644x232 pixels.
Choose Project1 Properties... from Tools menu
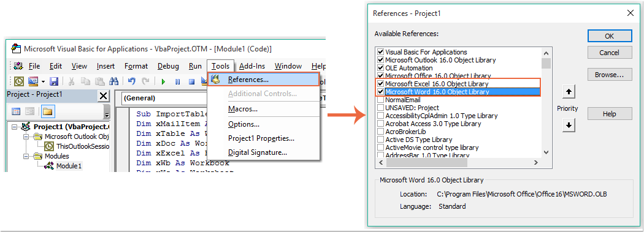click(x=263, y=138)
